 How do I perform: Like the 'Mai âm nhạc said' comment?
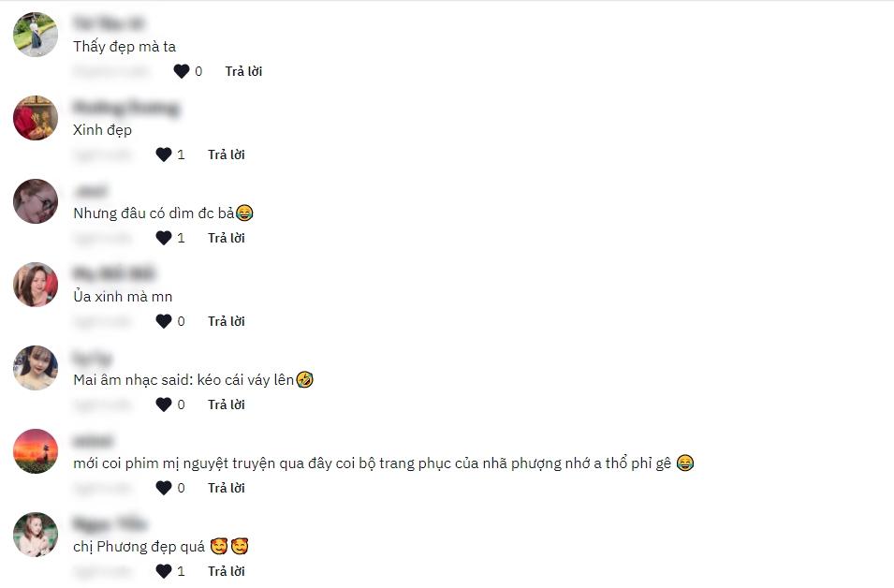pyautogui.click(x=164, y=404)
